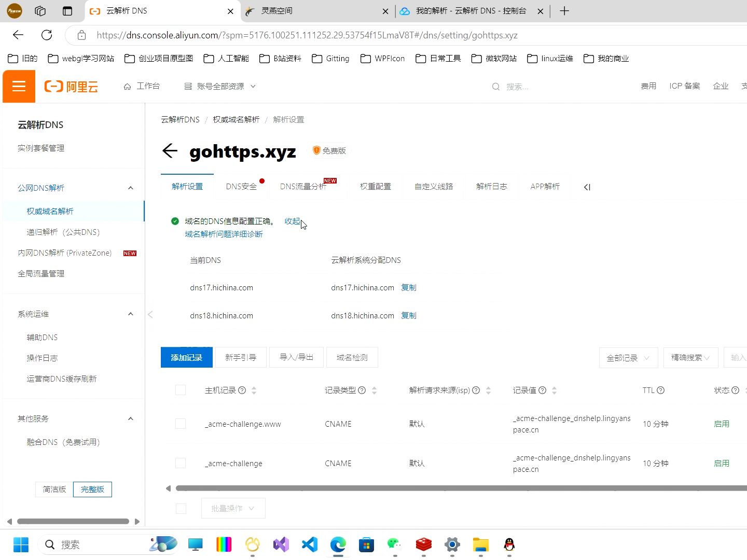Open WeChat from the taskbar
The image size is (747, 560).
(x=395, y=544)
